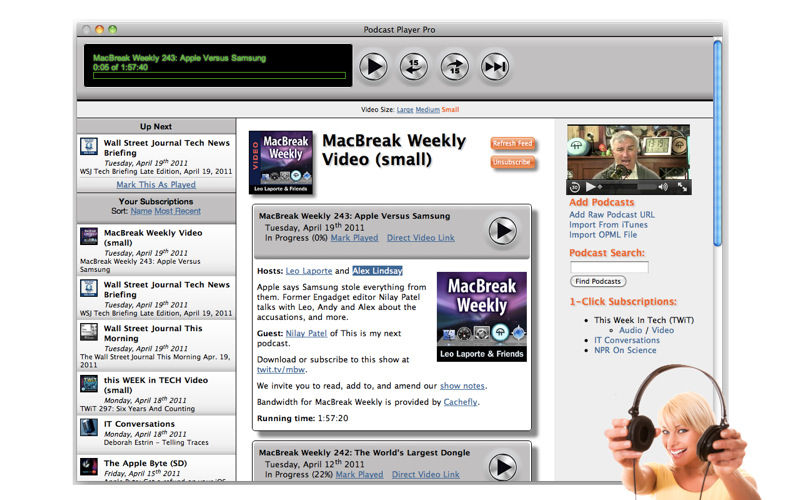Image resolution: width=800 pixels, height=500 pixels.
Task: Click Mark This As Played under Up Next
Action: (x=156, y=185)
